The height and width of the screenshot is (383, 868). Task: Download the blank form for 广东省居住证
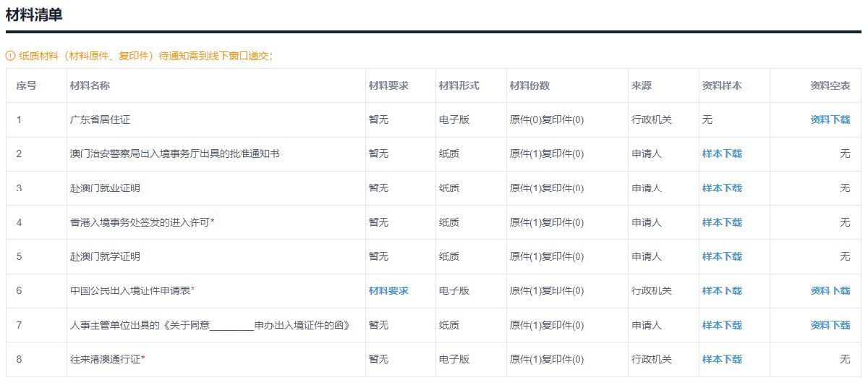coord(830,119)
